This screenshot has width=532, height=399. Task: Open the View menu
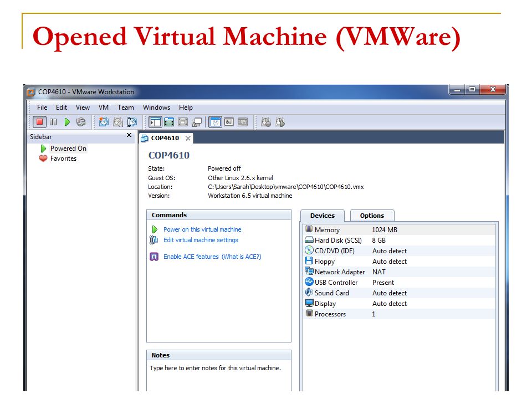click(x=83, y=108)
